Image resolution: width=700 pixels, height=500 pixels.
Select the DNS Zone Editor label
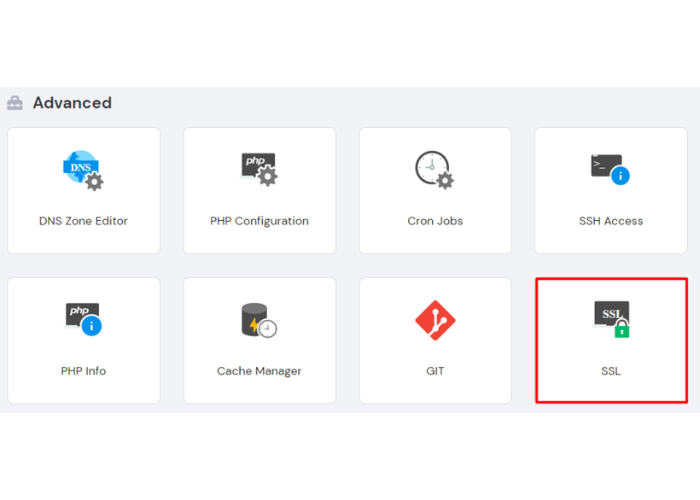[83, 221]
